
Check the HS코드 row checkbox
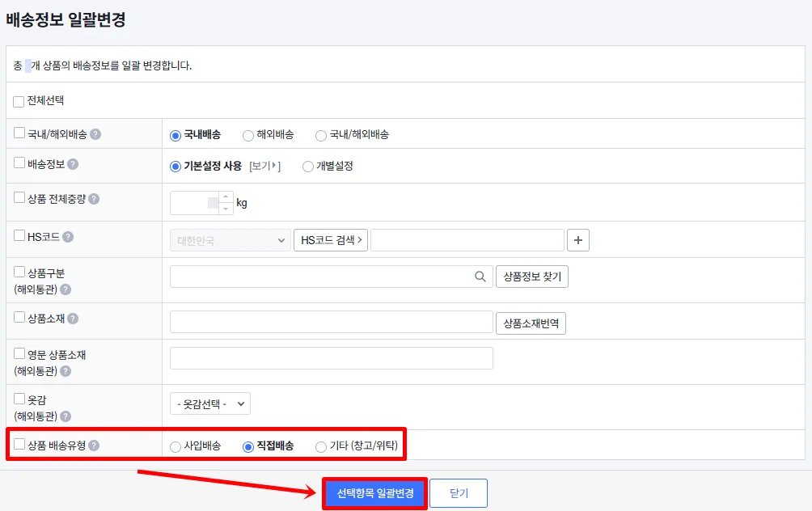(19, 235)
